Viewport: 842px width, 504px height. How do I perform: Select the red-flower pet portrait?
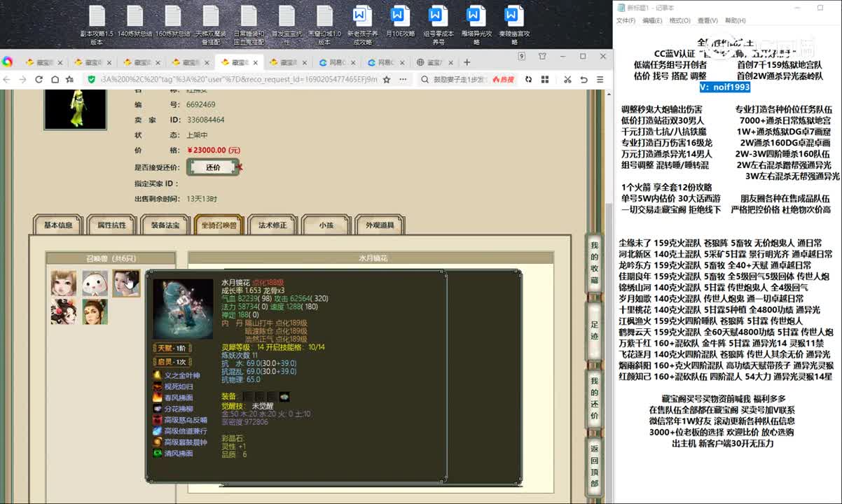pos(64,311)
